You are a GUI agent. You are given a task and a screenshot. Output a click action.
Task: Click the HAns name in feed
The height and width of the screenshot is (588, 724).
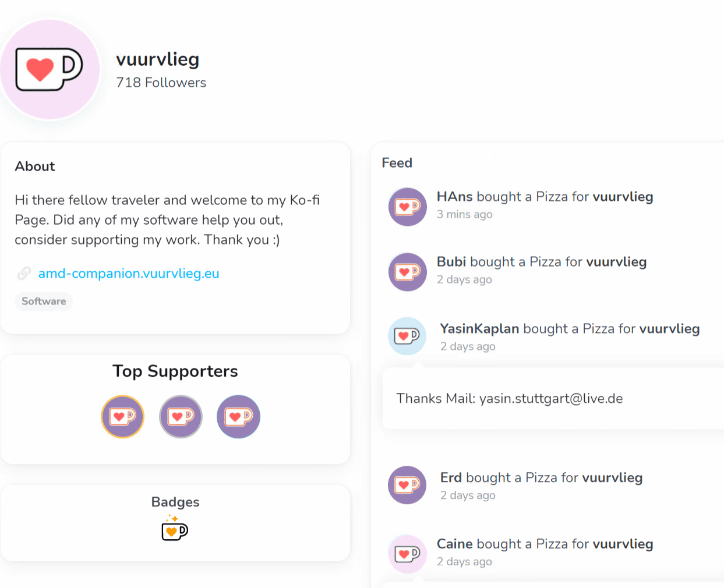454,197
